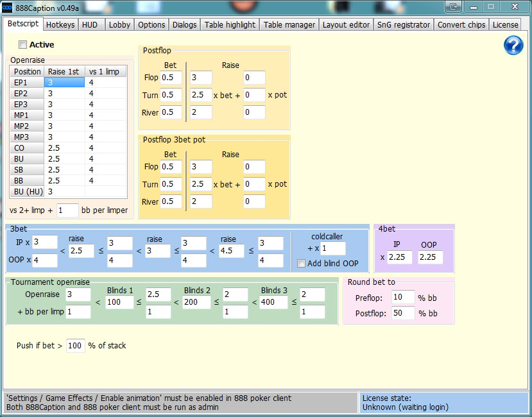Select the SnG registrator tab
This screenshot has height=417, width=532.
[404, 24]
